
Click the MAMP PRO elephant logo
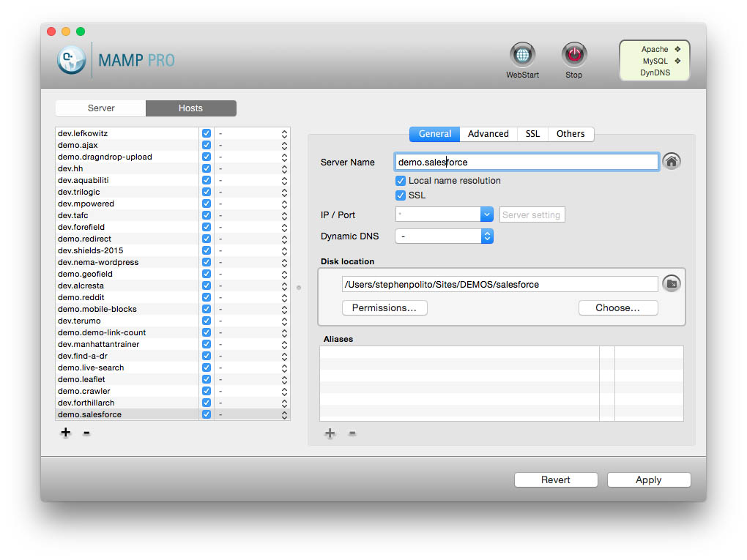click(x=72, y=60)
